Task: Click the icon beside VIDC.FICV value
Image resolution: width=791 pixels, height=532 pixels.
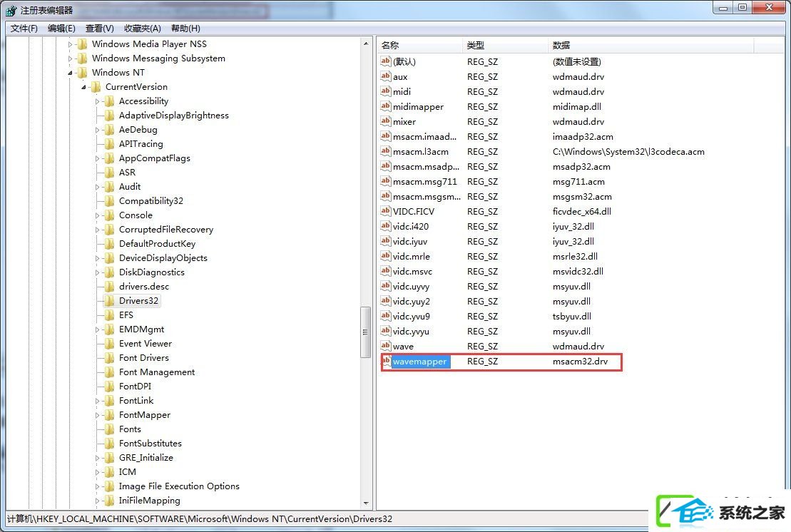Action: 385,211
